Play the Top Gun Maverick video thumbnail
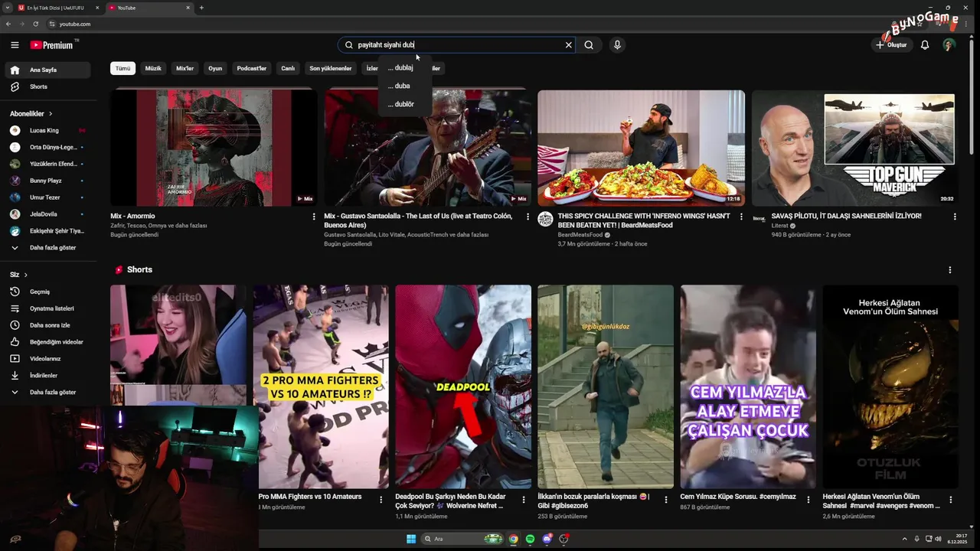980x551 pixels. click(855, 148)
